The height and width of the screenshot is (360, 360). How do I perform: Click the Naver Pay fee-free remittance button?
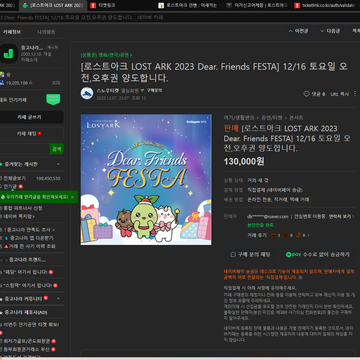pos(318,254)
